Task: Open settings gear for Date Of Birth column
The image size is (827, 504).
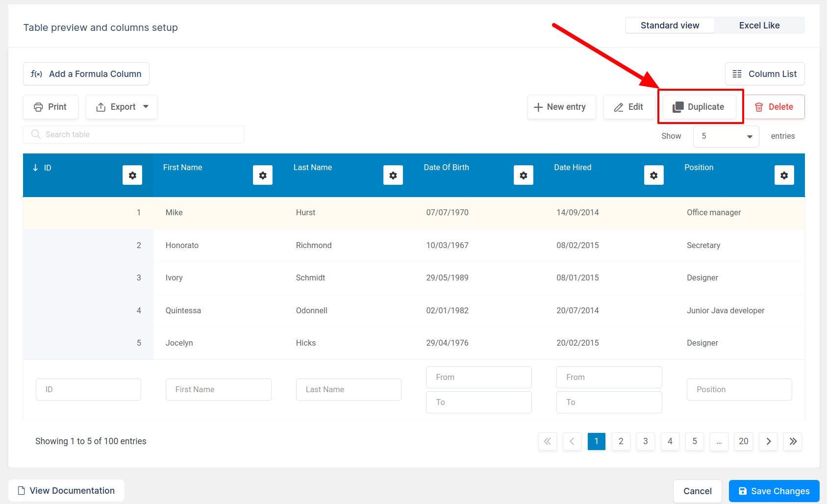Action: [x=524, y=175]
